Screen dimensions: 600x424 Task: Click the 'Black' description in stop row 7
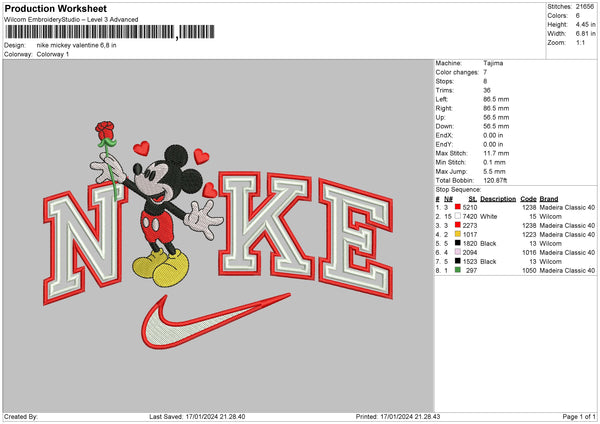[488, 261]
